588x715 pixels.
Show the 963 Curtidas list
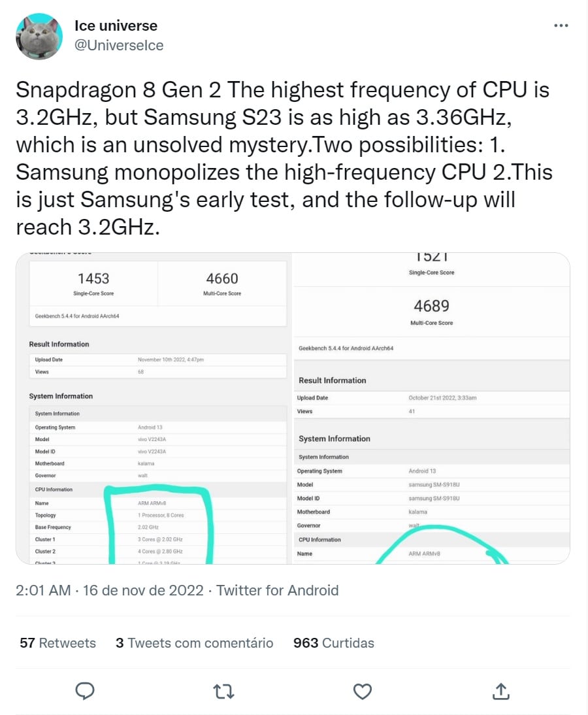click(x=334, y=643)
